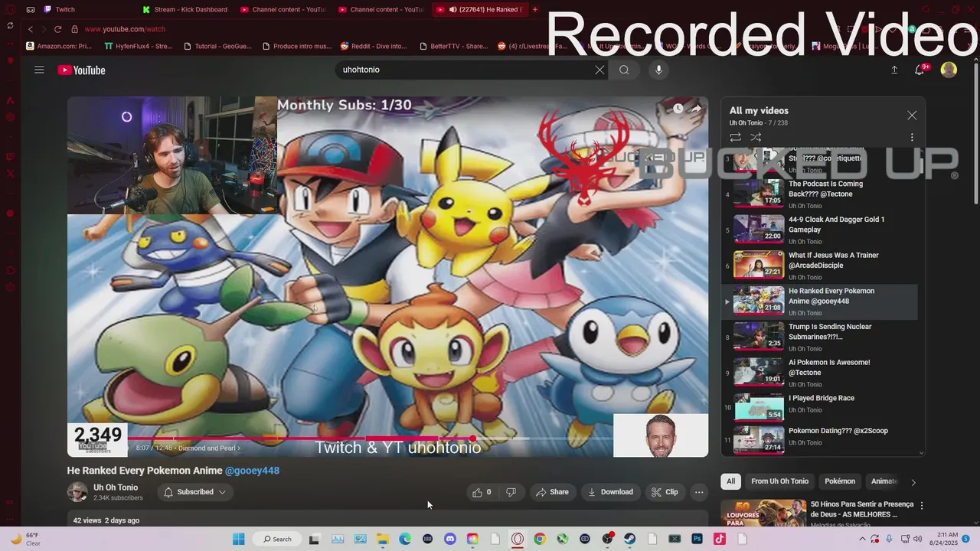Start voice search with the microphone icon
The image size is (980, 551).
tap(658, 70)
